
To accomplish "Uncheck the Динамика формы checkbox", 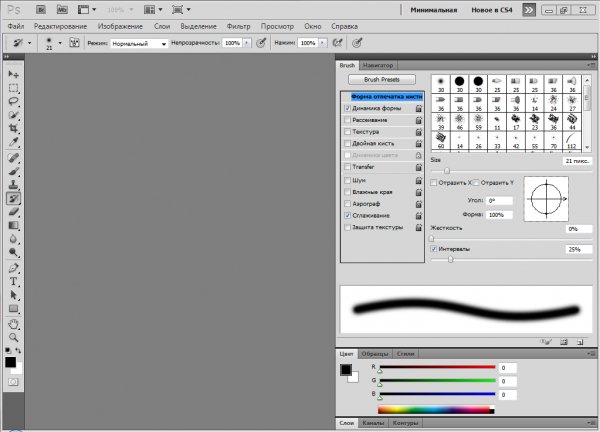I will 347,108.
